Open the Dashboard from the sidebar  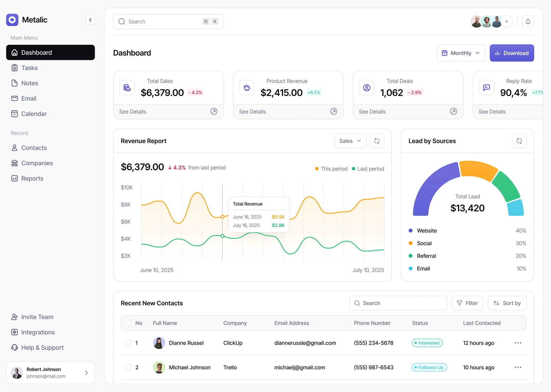[36, 52]
